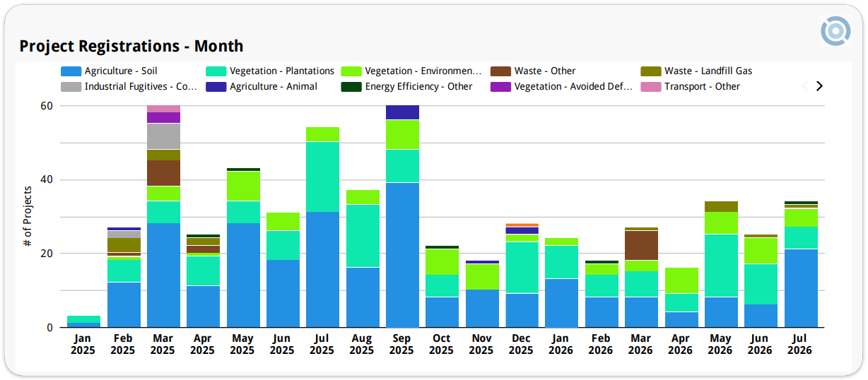Click the 'Project Registrations - Month' chart title
The image size is (868, 380).
click(131, 47)
